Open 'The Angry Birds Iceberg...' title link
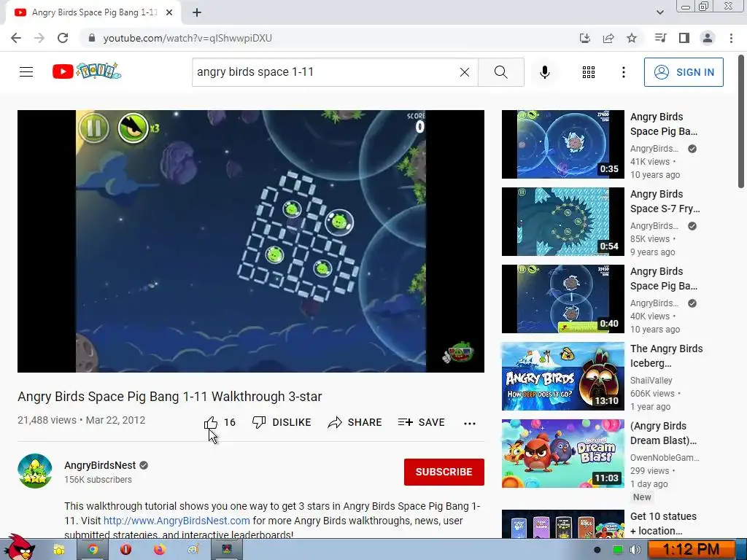 coord(667,356)
